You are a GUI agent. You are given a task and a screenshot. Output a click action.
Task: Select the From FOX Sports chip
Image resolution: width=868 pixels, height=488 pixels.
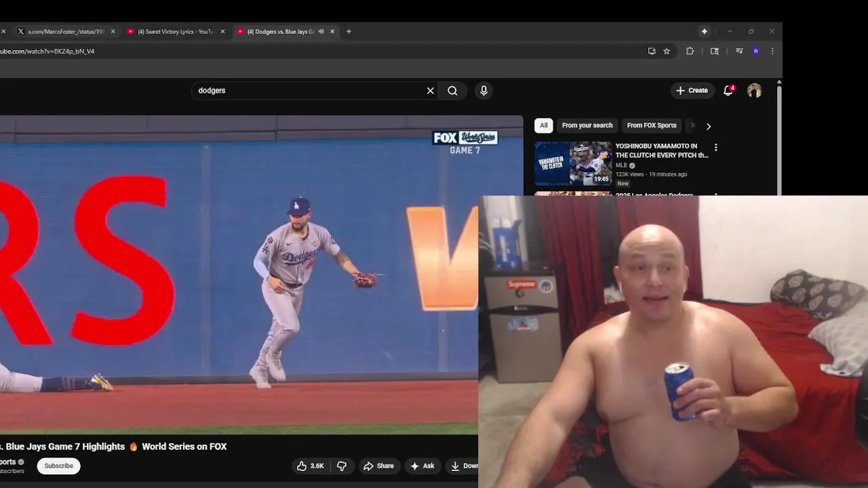pyautogui.click(x=652, y=125)
